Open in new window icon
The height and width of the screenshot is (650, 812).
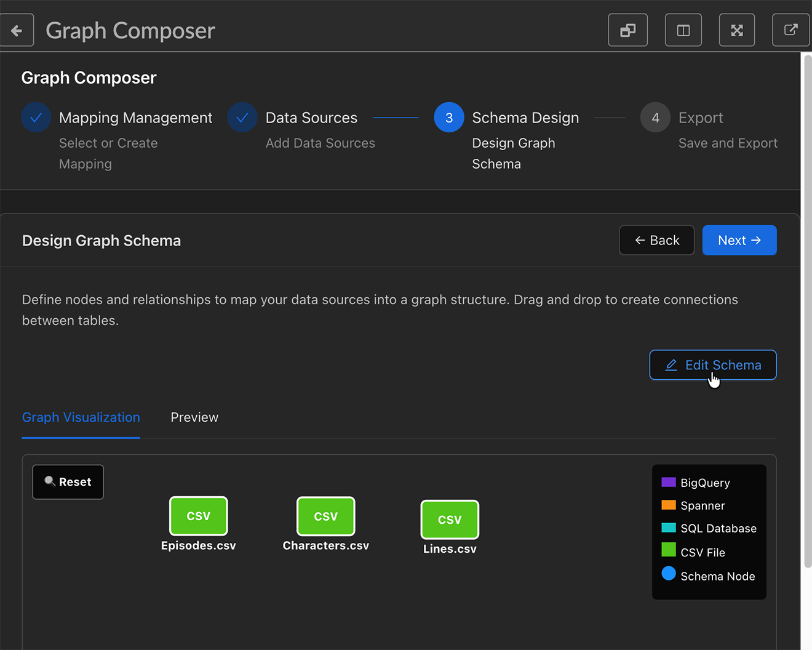pos(790,30)
